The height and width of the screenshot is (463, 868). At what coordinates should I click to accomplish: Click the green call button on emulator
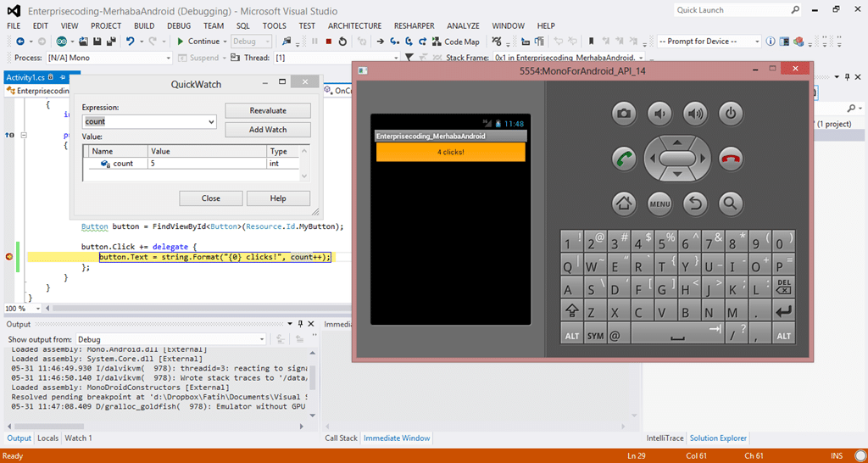(624, 159)
